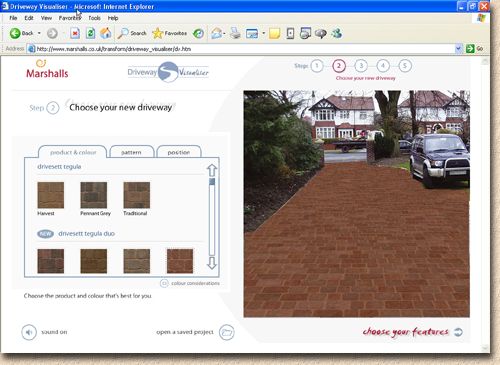Select the Pennant Grey paving swatch
Viewport: 500px width, 365px height.
coord(94,195)
